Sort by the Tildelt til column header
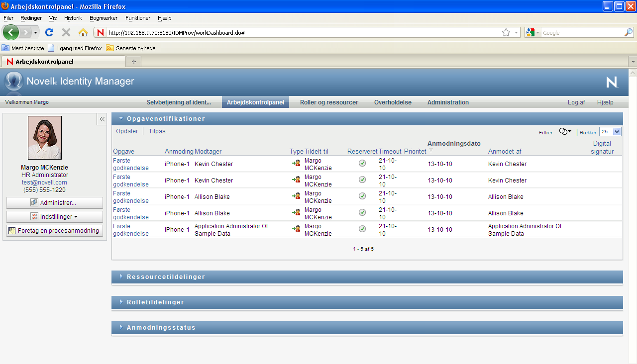Viewport: 637px width, 364px height. click(317, 152)
